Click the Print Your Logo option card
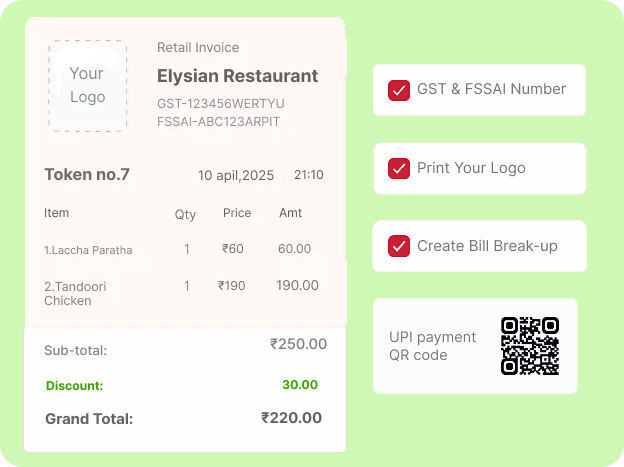The width and height of the screenshot is (624, 467). click(480, 168)
